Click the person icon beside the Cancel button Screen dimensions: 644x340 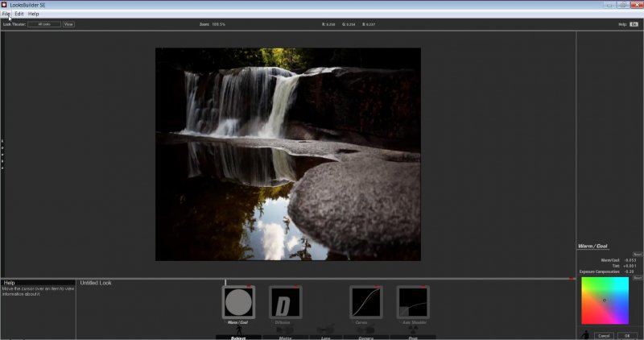(x=585, y=334)
